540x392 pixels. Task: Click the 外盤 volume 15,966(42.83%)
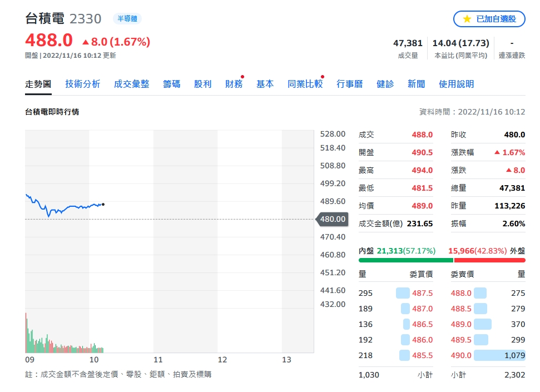pos(477,251)
